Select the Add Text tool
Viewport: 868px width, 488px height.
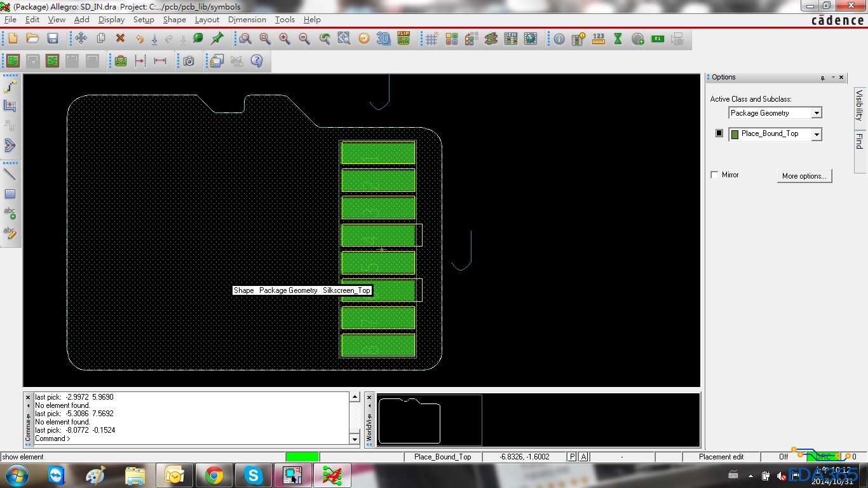[x=10, y=213]
